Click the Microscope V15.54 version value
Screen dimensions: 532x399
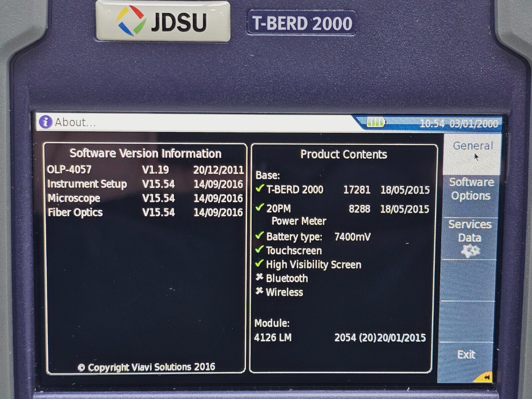158,199
